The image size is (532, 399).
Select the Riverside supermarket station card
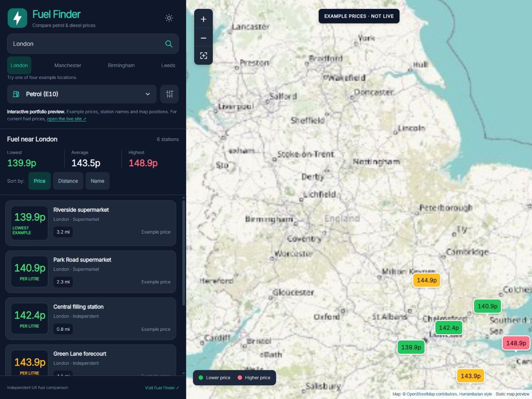point(91,223)
